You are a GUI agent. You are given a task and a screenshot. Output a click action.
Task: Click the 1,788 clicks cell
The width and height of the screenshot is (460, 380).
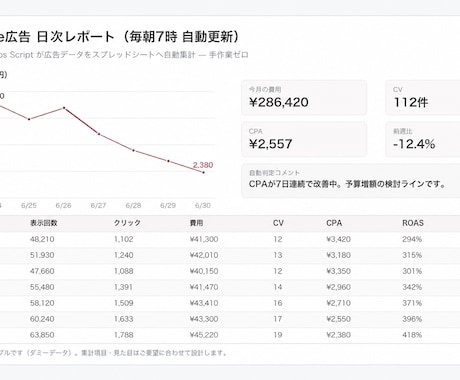coord(124,335)
